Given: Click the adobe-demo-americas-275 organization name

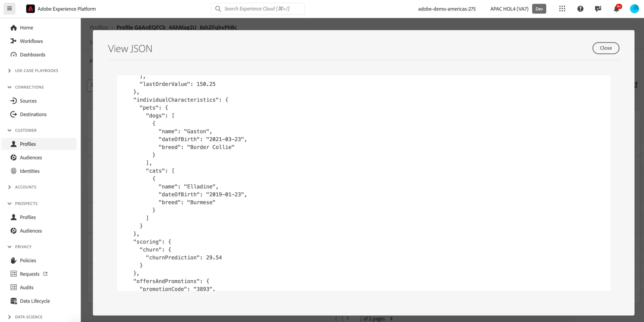Looking at the screenshot, I should pyautogui.click(x=447, y=9).
